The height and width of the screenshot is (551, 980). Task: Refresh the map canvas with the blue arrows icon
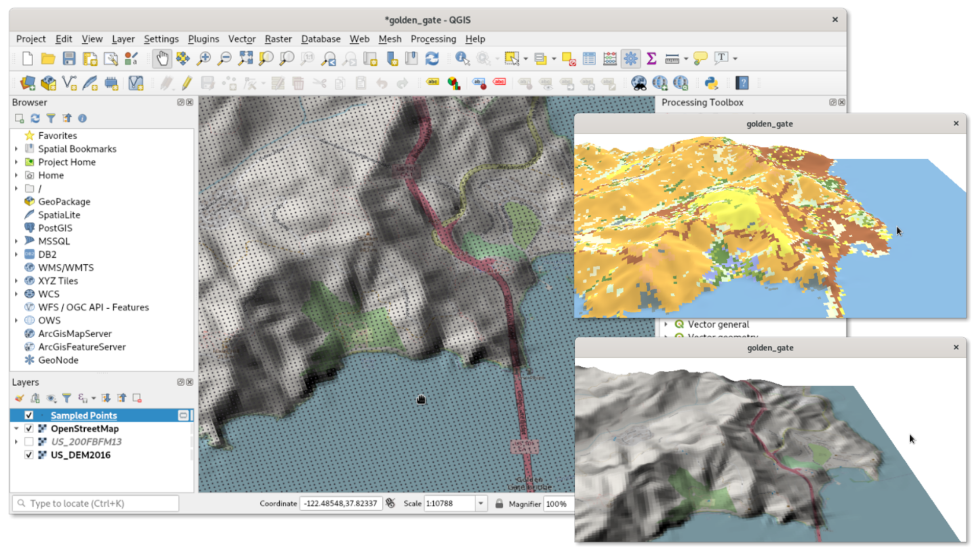(432, 59)
